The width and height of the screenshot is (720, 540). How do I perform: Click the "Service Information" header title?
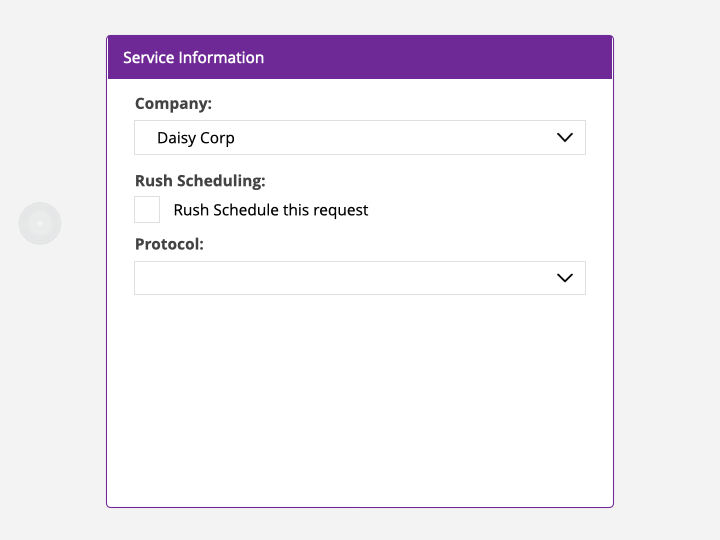coord(193,58)
